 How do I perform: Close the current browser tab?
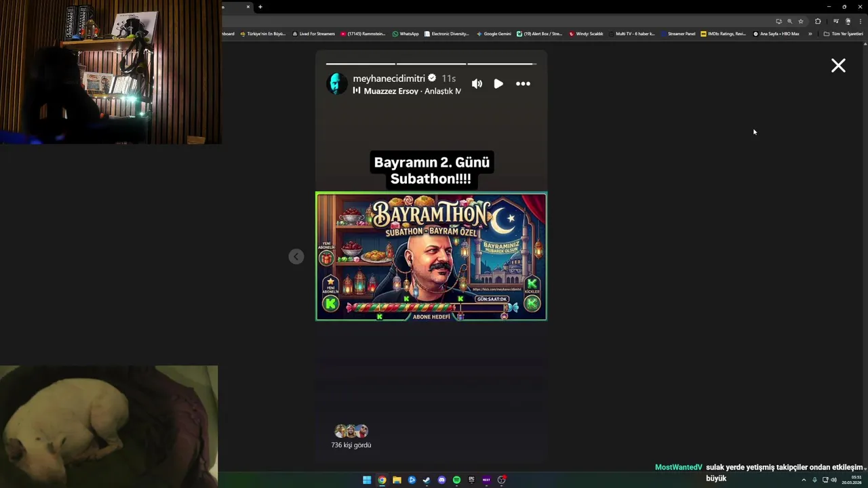pos(248,7)
